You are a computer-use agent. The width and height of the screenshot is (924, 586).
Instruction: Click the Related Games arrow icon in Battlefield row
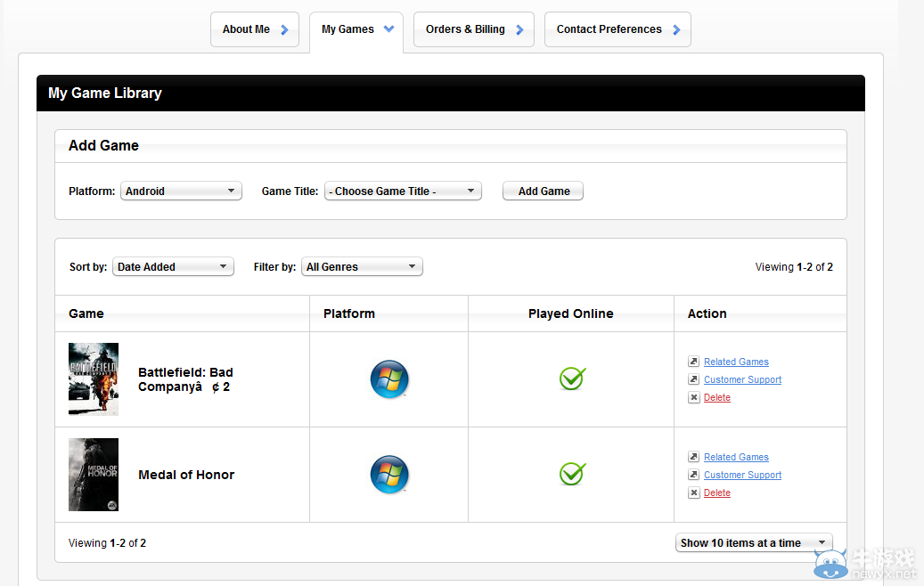(693, 362)
